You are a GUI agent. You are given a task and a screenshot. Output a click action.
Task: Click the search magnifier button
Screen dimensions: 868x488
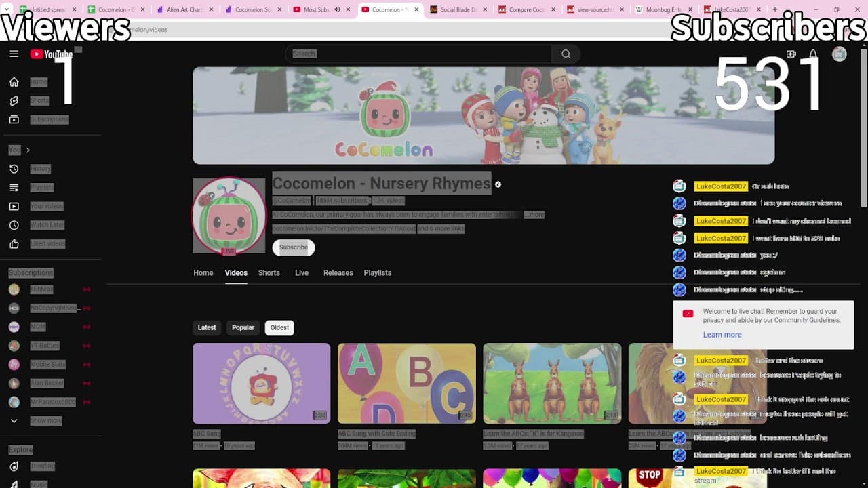tap(566, 54)
